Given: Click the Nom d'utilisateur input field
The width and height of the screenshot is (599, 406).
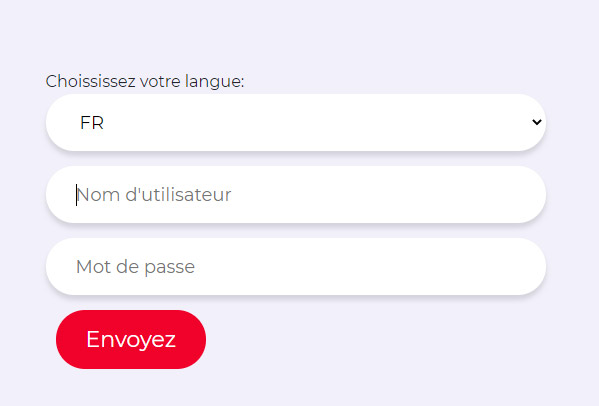Looking at the screenshot, I should tap(296, 194).
